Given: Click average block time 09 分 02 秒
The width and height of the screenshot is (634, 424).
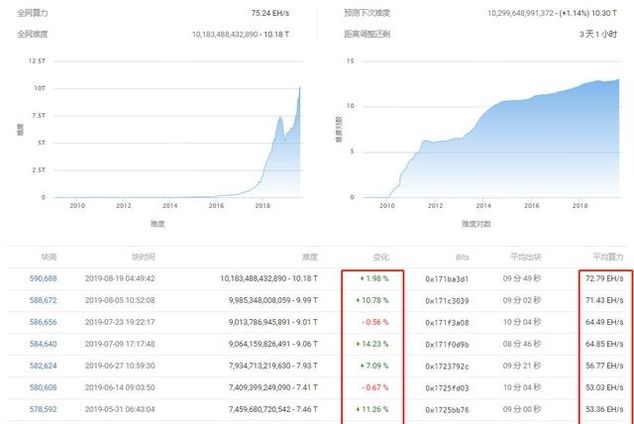Looking at the screenshot, I should (522, 300).
